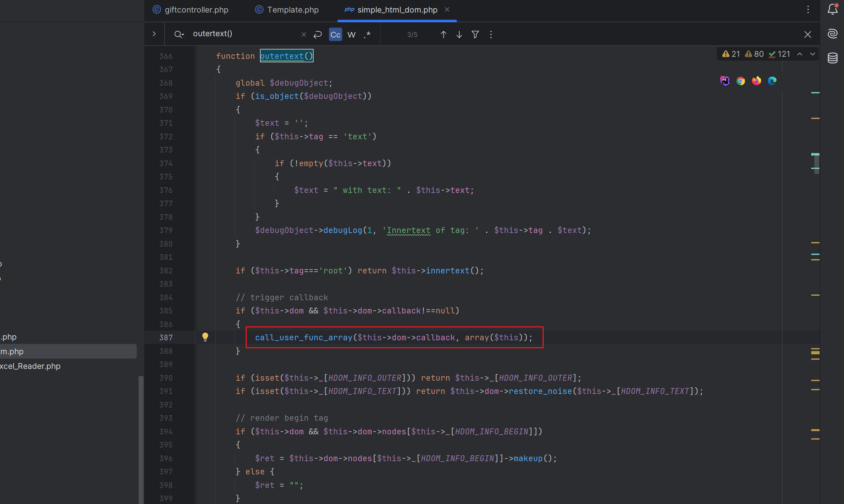This screenshot has height=504, width=844.
Task: Insert new line in search field
Action: pyautogui.click(x=317, y=34)
